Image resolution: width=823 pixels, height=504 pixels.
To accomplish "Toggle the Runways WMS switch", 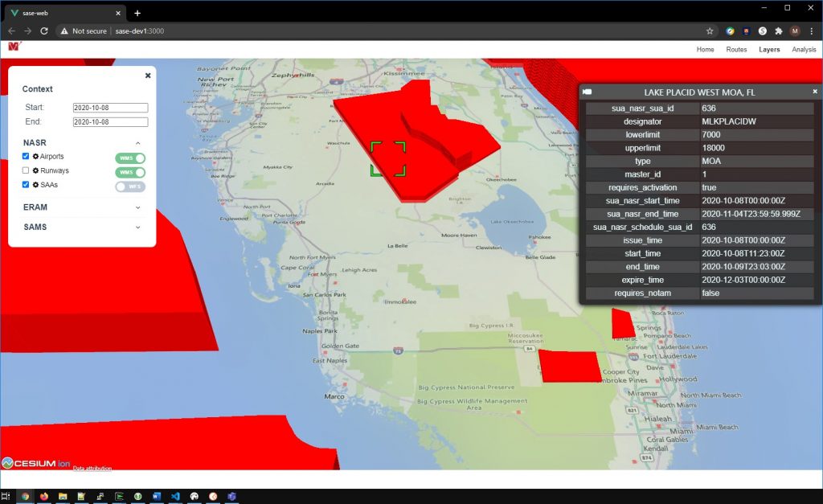I will (130, 172).
